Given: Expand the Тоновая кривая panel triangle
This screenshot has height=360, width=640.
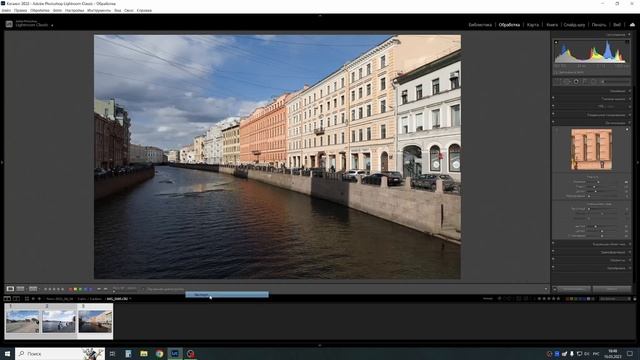Looking at the screenshot, I should click(x=629, y=98).
